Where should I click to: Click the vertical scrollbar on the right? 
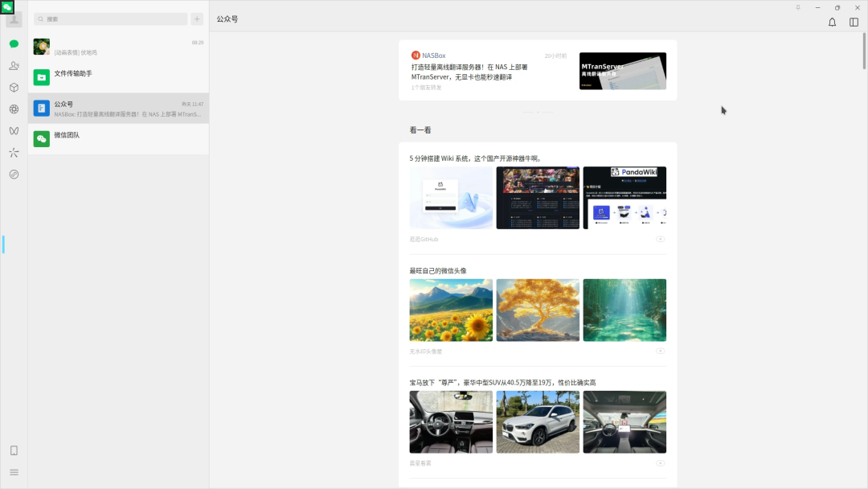click(864, 51)
